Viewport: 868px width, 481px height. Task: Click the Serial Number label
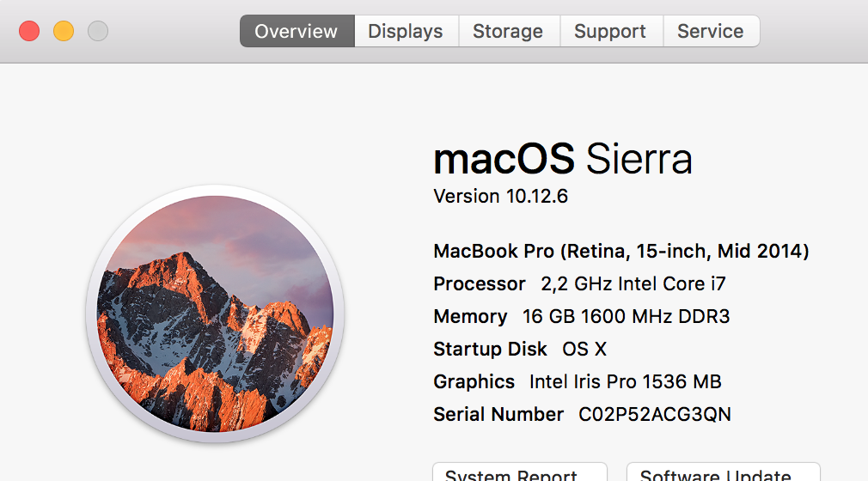[498, 415]
